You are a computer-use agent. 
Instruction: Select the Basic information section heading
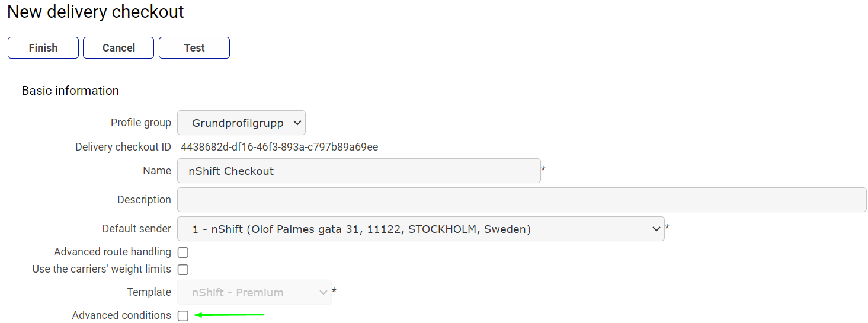71,91
